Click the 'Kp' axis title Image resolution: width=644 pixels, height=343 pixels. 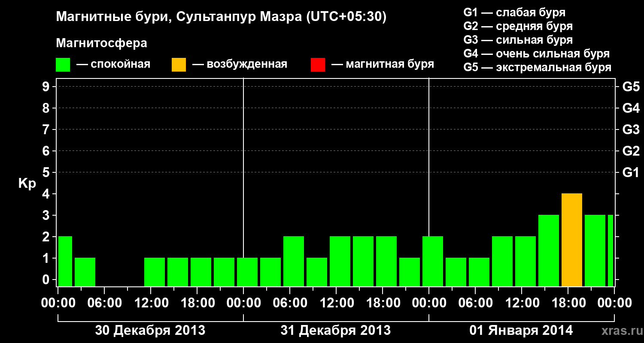[x=27, y=184]
